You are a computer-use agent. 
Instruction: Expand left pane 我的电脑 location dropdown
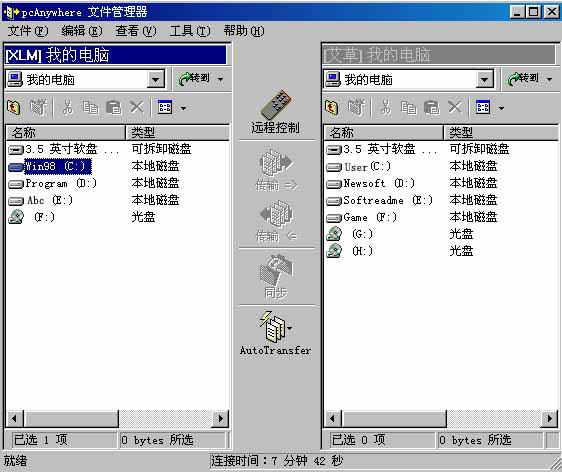(156, 79)
